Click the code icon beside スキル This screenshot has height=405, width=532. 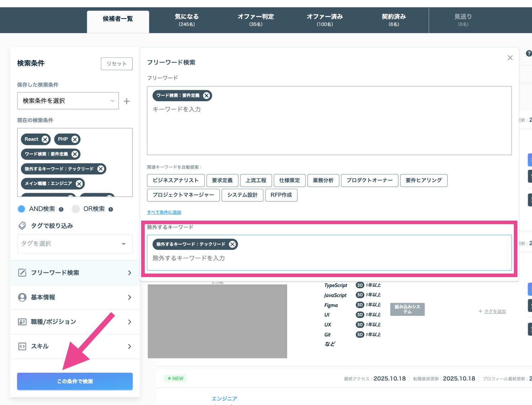pyautogui.click(x=22, y=346)
